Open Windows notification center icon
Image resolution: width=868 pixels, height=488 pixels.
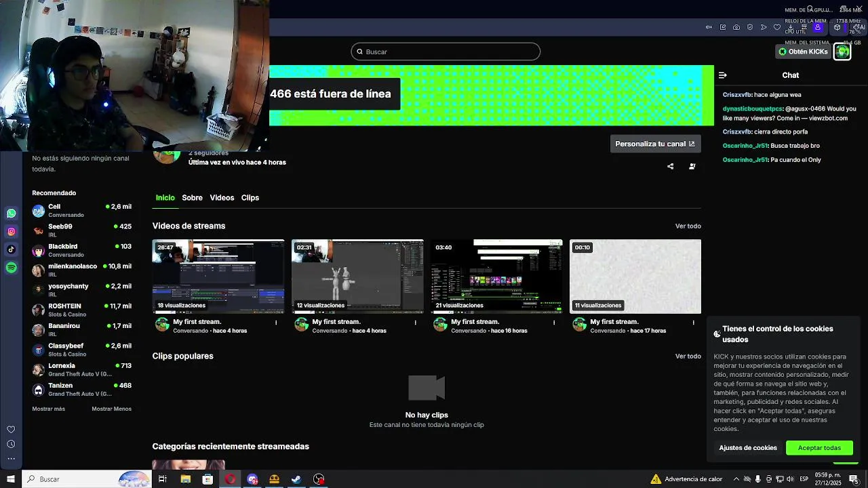pos(854,479)
